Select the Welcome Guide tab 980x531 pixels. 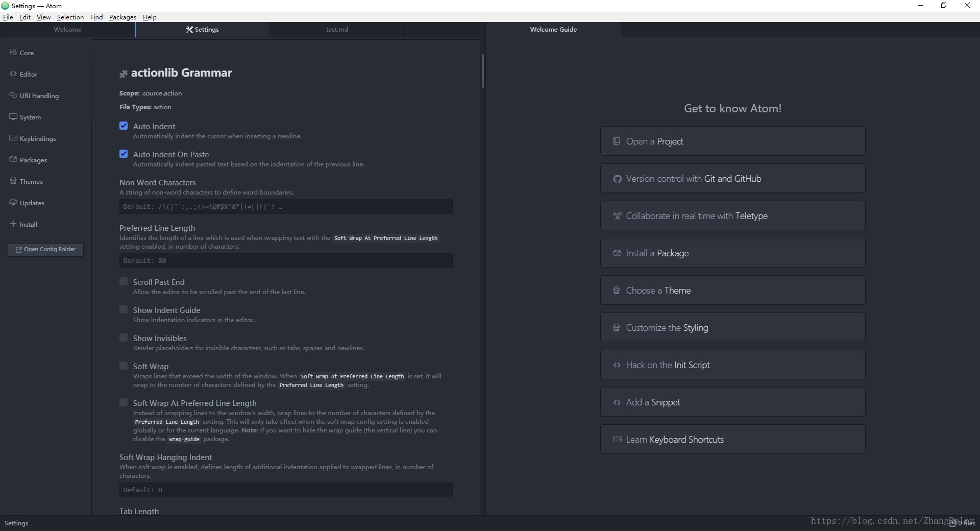[x=553, y=30]
